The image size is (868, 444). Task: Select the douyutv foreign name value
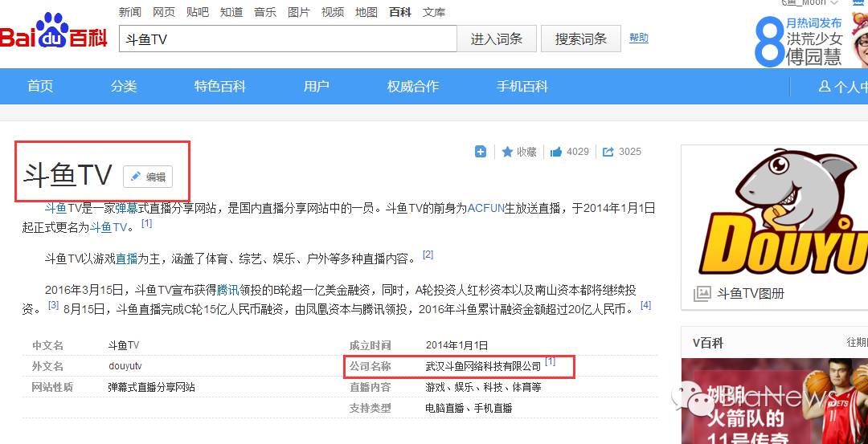(125, 366)
